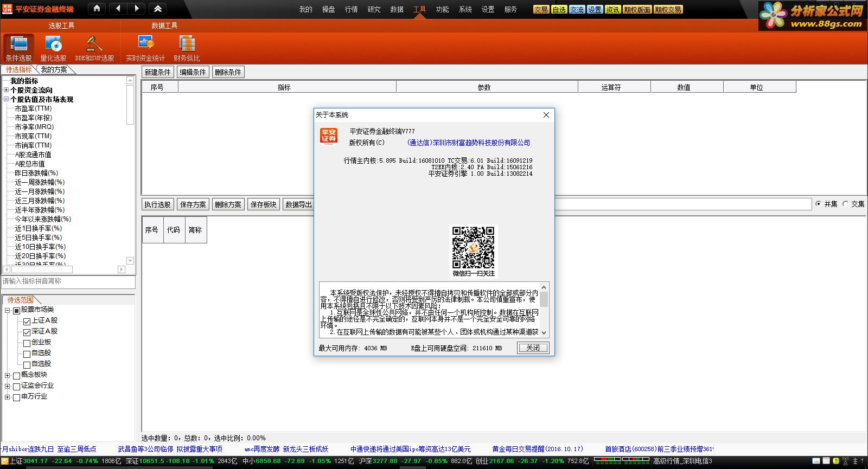This screenshot has width=868, height=469.
Task: Switch to the 待选指标 tab
Action: [19, 69]
